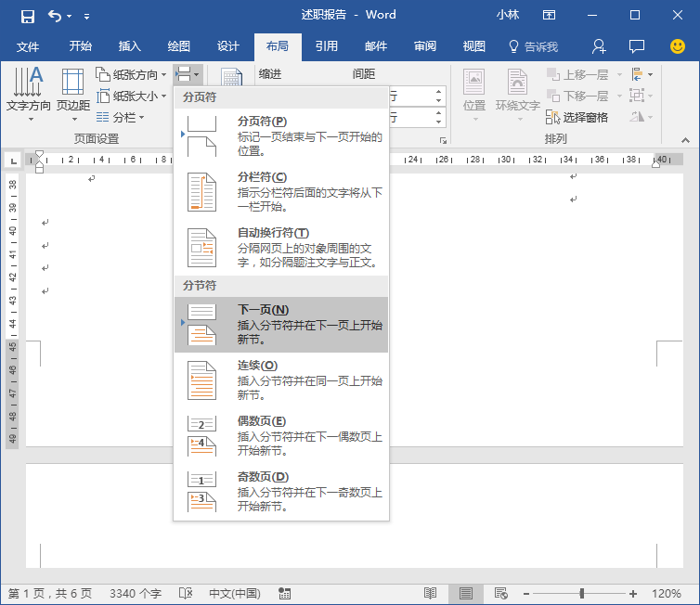Image resolution: width=700 pixels, height=605 pixels.
Task: Open paragraph settings dialog launcher
Action: [x=443, y=140]
